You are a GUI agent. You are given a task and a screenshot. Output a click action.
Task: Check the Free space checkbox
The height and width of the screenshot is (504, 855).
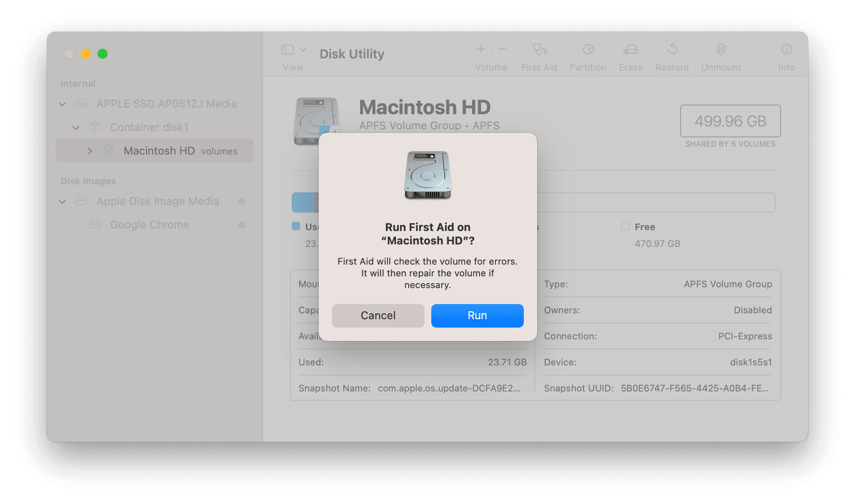[625, 226]
